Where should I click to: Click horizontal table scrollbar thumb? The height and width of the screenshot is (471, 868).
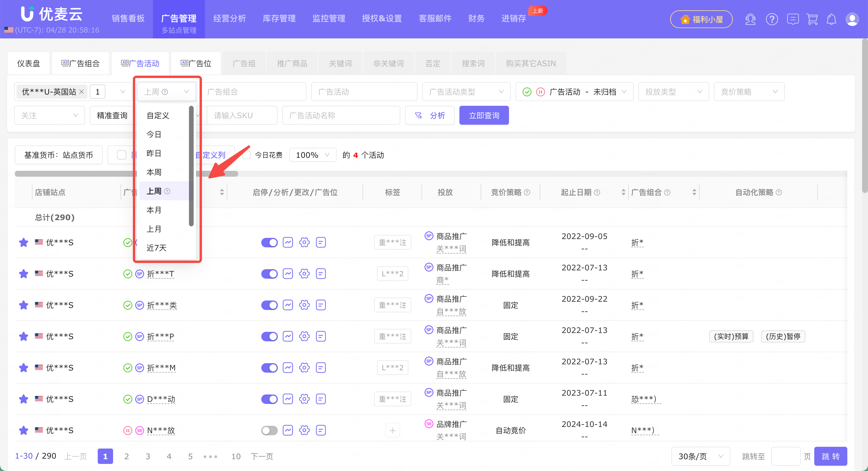point(126,174)
